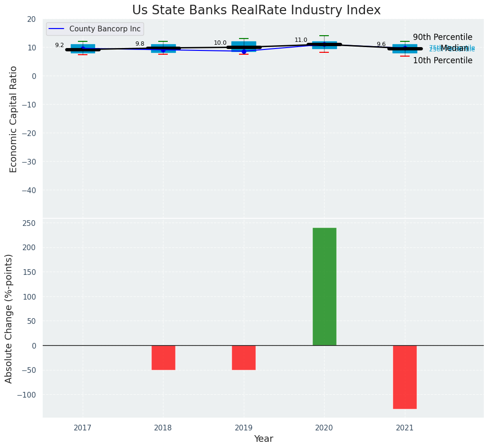Image resolution: width=489 pixels, height=448 pixels.
Task: Click the 9.6 median value label
Action: pos(381,44)
